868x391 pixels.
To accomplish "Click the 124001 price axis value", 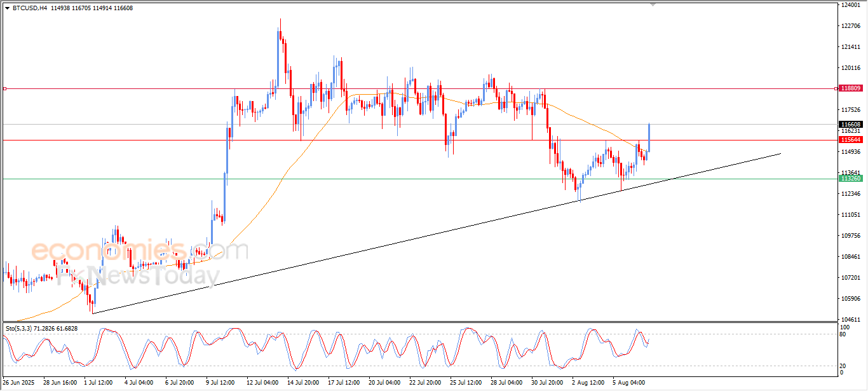I will [x=851, y=5].
